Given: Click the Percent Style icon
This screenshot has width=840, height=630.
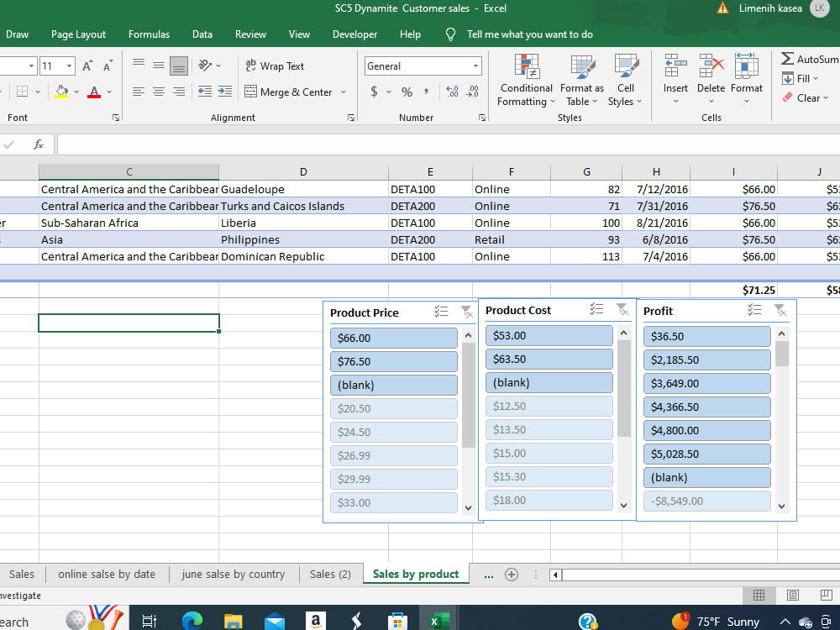Looking at the screenshot, I should click(x=406, y=92).
